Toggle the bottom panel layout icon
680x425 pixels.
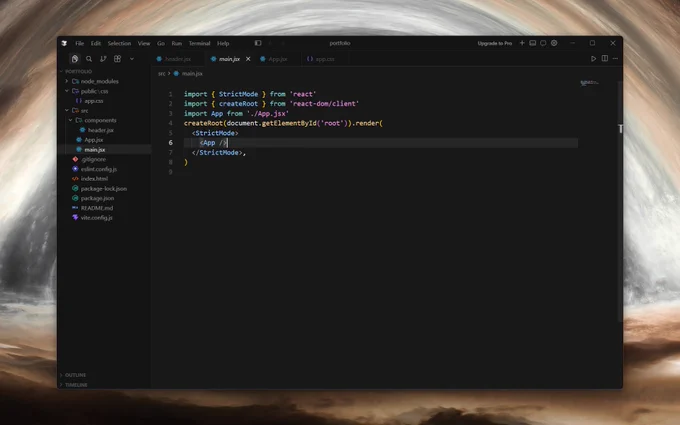point(533,43)
